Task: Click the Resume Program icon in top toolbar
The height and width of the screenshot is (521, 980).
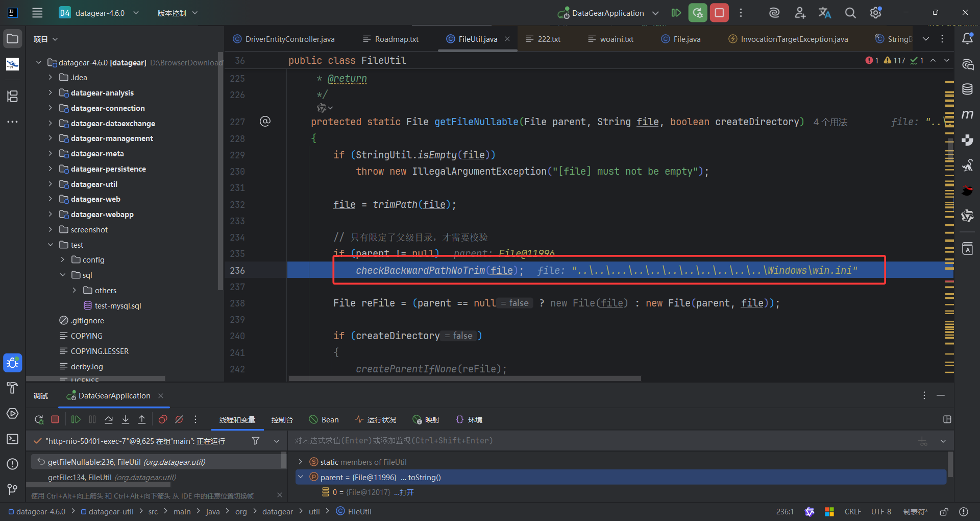Action: [x=676, y=13]
